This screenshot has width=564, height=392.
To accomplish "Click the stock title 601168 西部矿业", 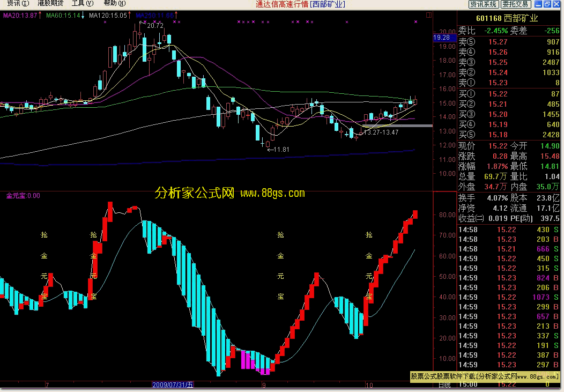I will (x=507, y=18).
